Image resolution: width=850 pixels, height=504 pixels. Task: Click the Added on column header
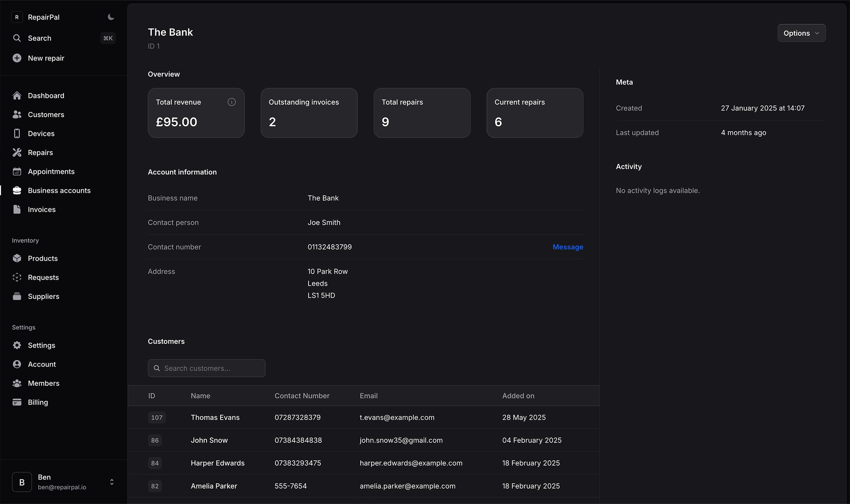[518, 396]
